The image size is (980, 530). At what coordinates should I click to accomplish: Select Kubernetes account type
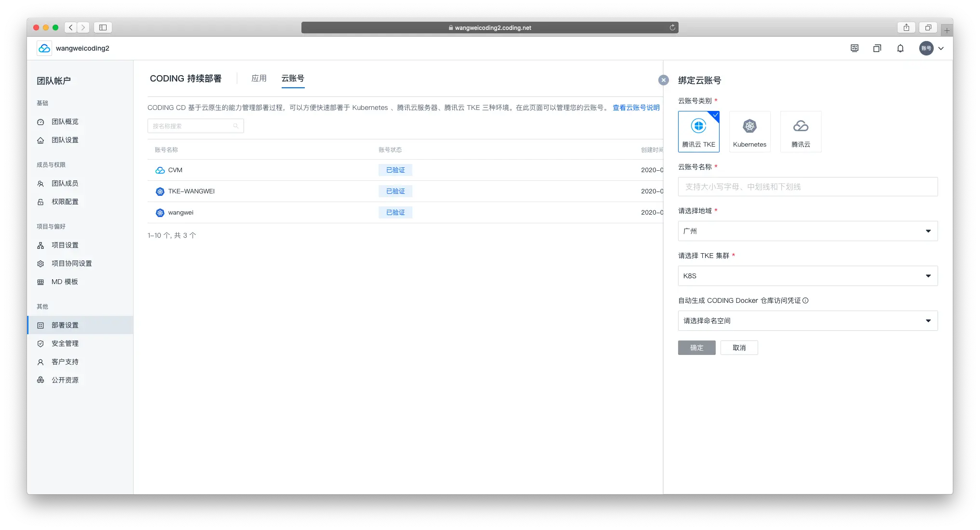(x=749, y=131)
